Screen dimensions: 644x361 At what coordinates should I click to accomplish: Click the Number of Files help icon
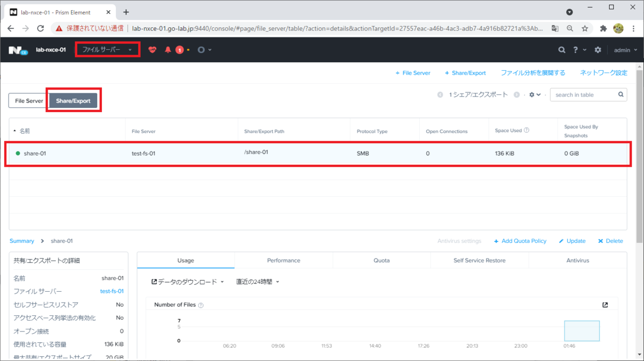point(201,305)
